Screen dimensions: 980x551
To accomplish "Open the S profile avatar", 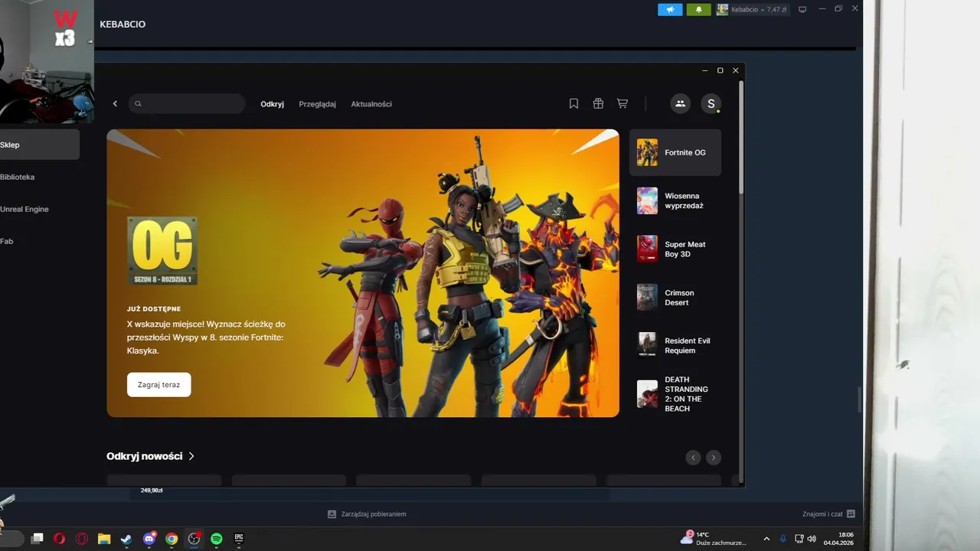I will click(710, 103).
